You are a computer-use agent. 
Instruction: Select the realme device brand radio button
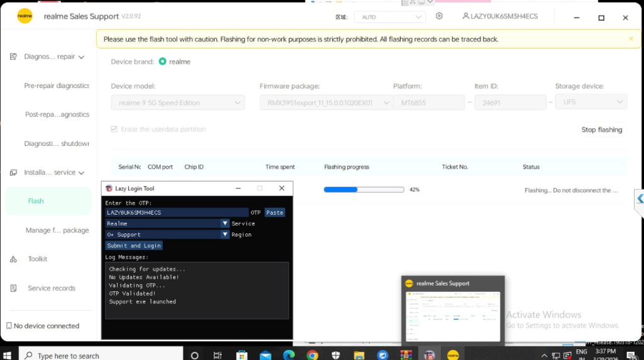(163, 61)
